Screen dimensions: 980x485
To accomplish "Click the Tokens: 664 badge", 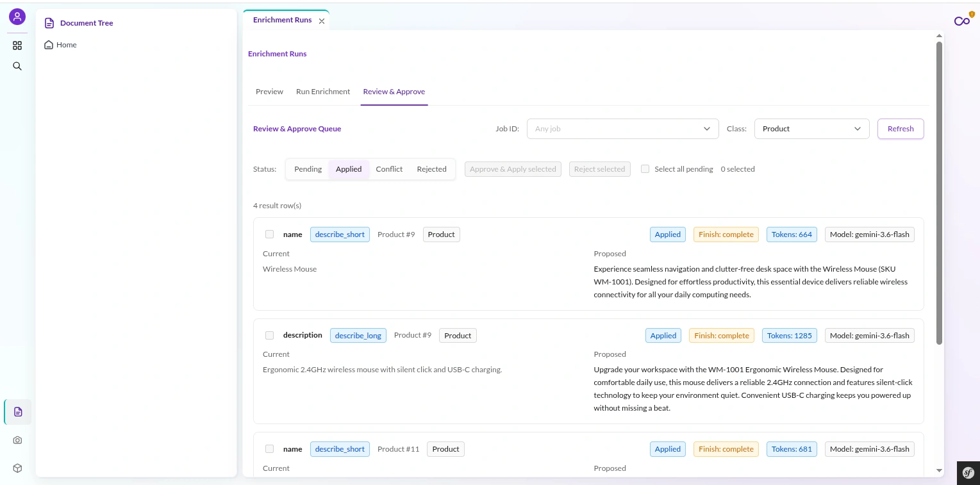I will click(792, 234).
